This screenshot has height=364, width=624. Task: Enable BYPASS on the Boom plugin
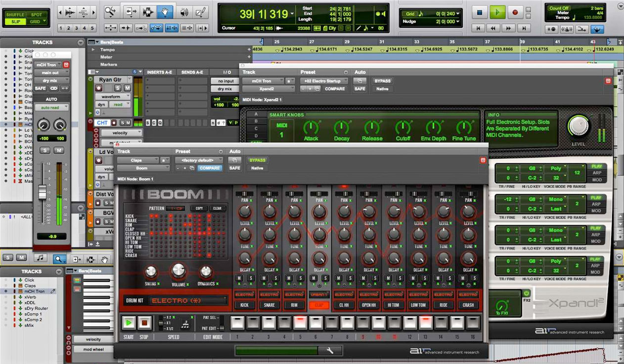click(x=257, y=160)
